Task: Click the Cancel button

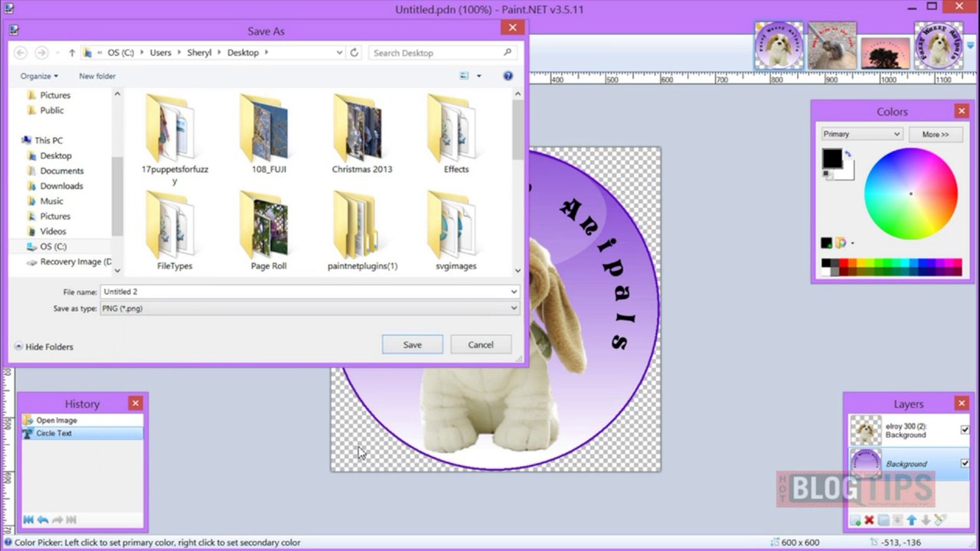Action: [481, 344]
